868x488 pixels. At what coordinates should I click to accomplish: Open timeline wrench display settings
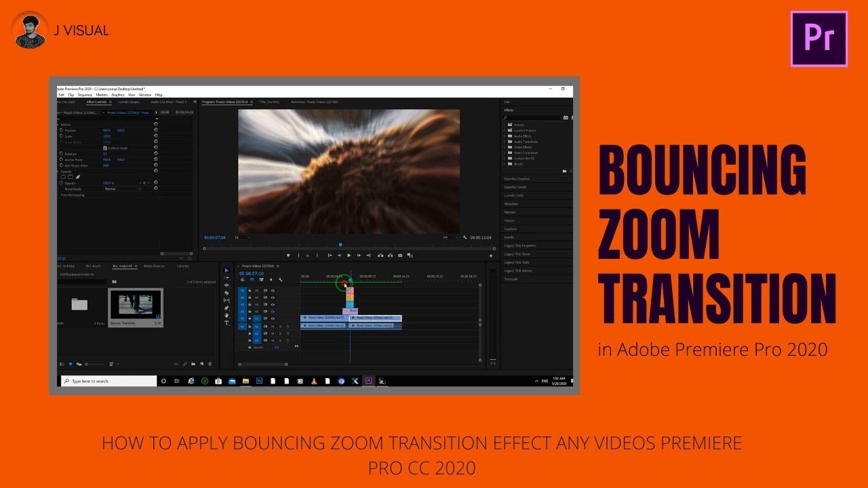click(x=280, y=280)
